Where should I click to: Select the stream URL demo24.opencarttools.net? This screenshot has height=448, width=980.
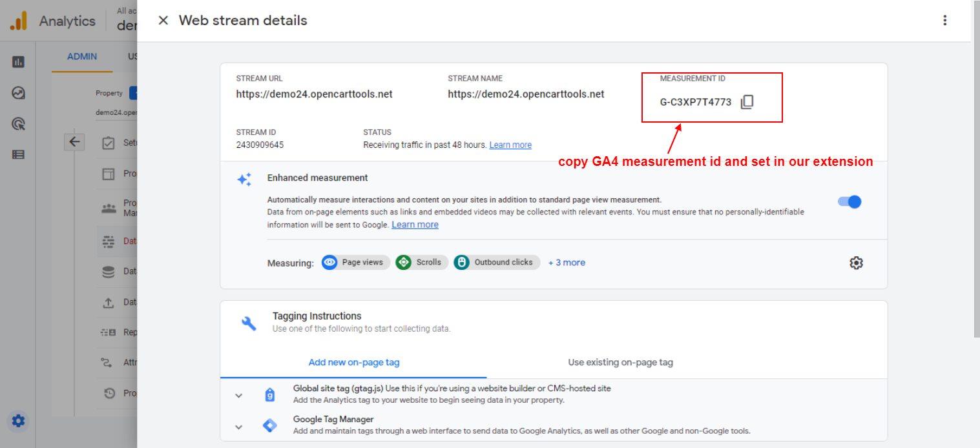click(315, 94)
